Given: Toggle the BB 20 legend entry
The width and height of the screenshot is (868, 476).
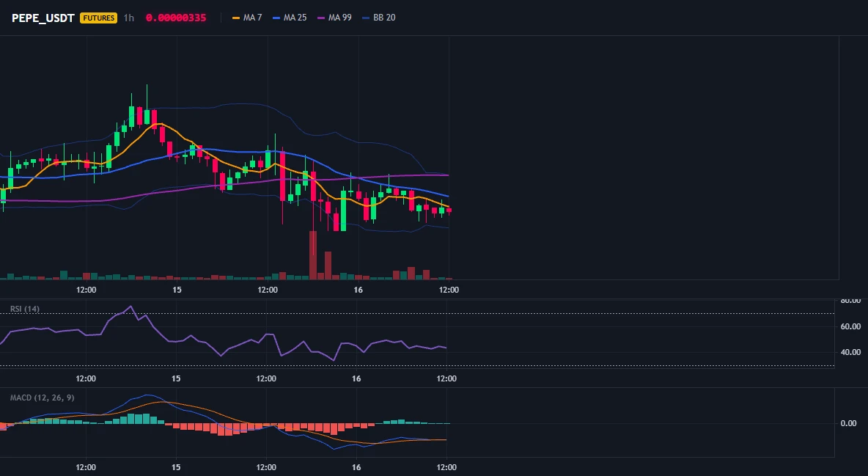Looking at the screenshot, I should tap(378, 18).
